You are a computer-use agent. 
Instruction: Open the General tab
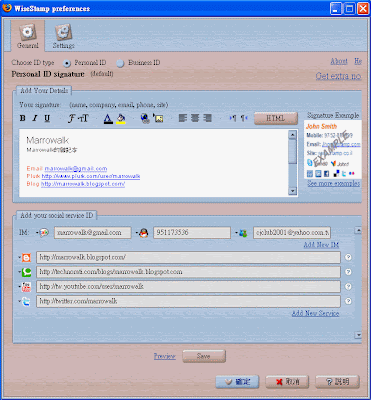[x=28, y=36]
